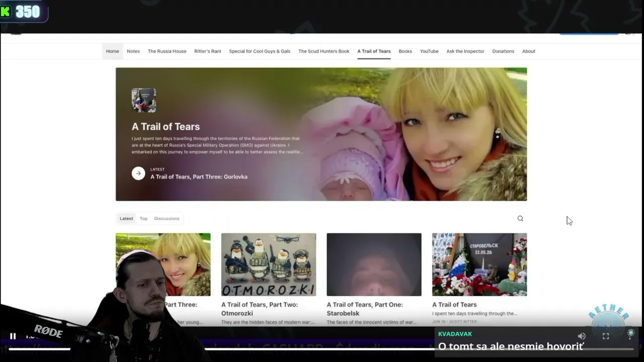Viewport: 644px width, 362px height.
Task: Open the blonde woman post thumbnail card
Action: coord(163,264)
